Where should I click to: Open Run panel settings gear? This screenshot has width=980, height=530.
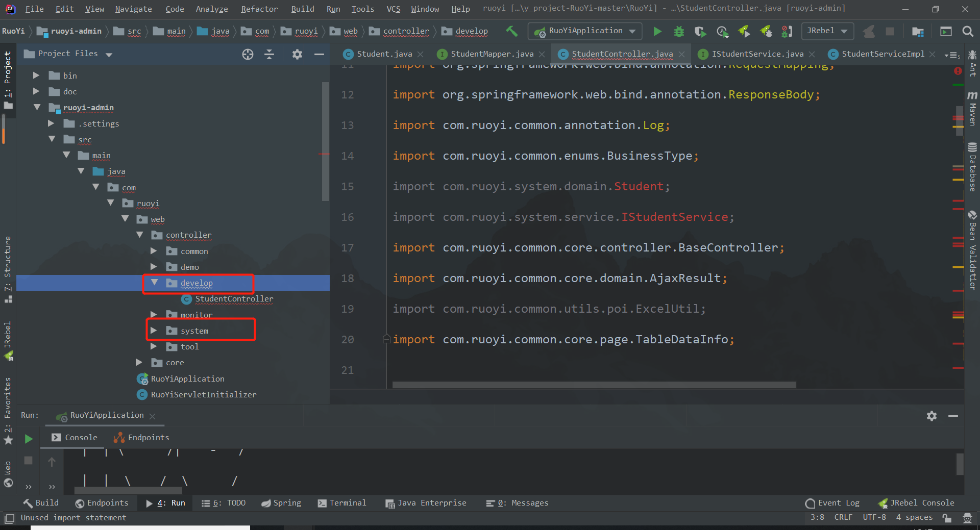point(932,416)
